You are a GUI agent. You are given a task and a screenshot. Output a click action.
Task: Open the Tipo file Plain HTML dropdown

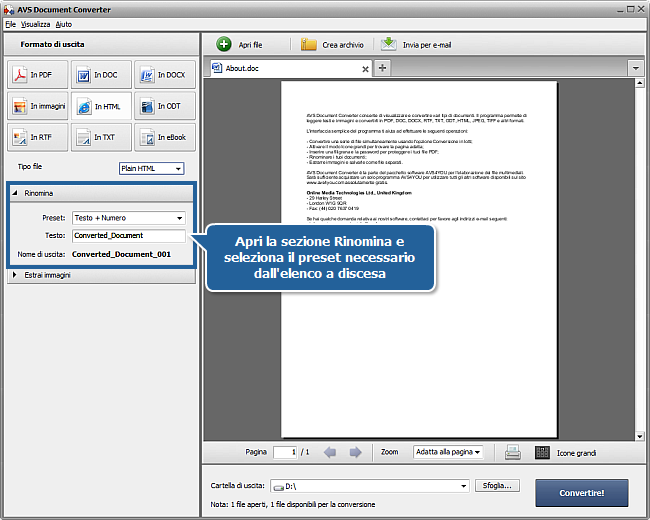[x=151, y=169]
